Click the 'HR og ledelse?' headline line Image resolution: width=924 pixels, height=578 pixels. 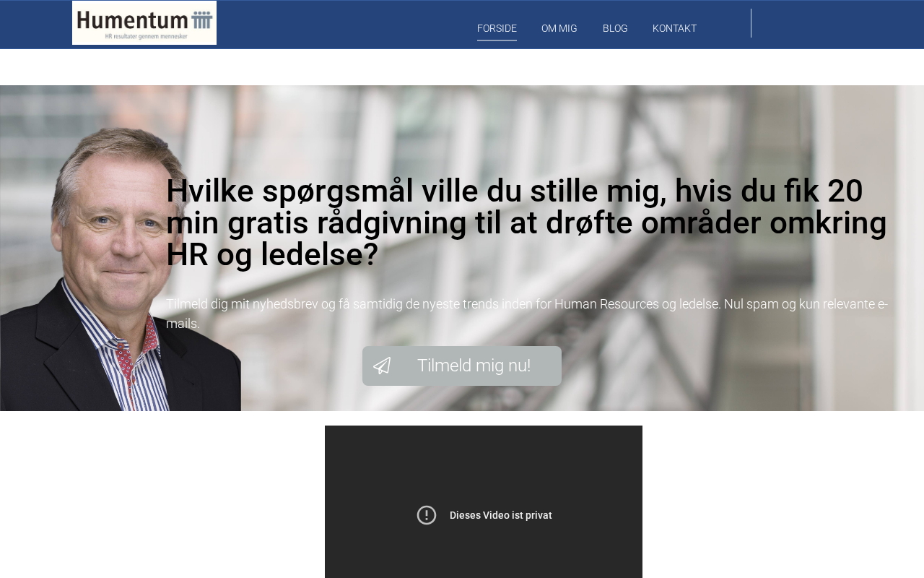tap(272, 255)
